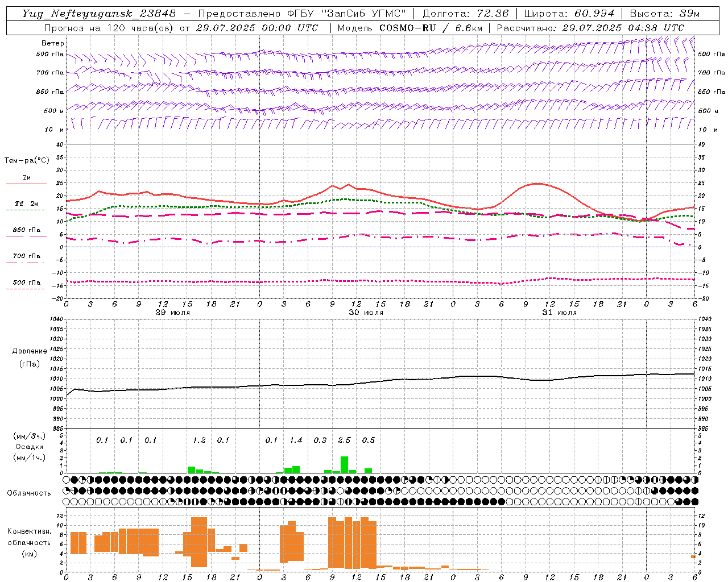Click the '500 гПа' temperature legend entry
This screenshot has height=582, width=728.
click(x=27, y=282)
